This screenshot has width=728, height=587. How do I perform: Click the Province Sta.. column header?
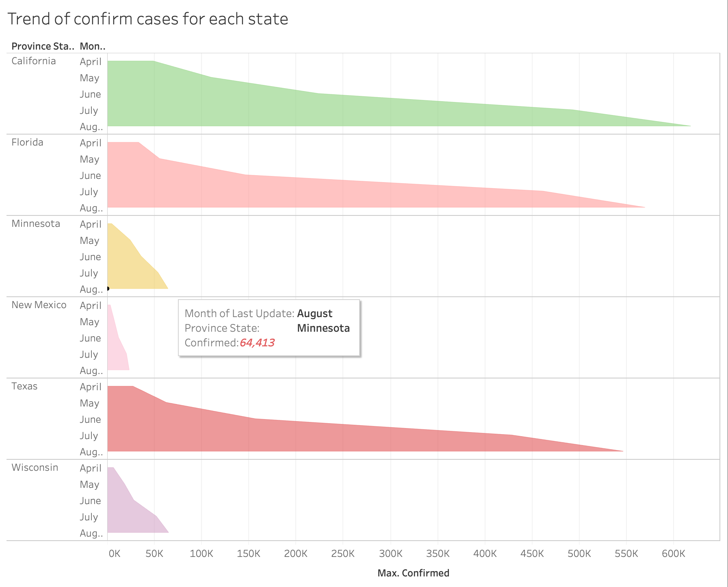(x=43, y=46)
